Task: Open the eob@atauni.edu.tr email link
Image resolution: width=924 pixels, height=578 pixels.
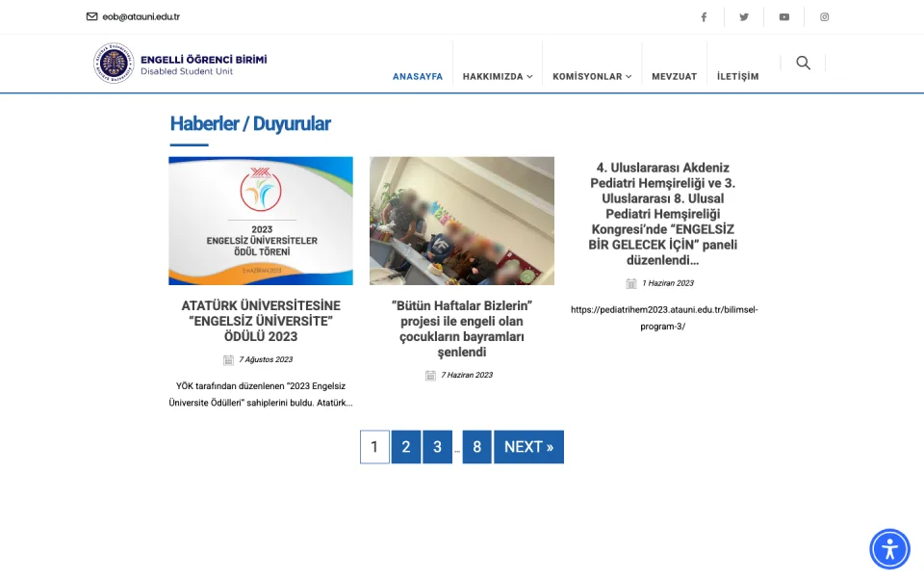Action: (x=141, y=16)
